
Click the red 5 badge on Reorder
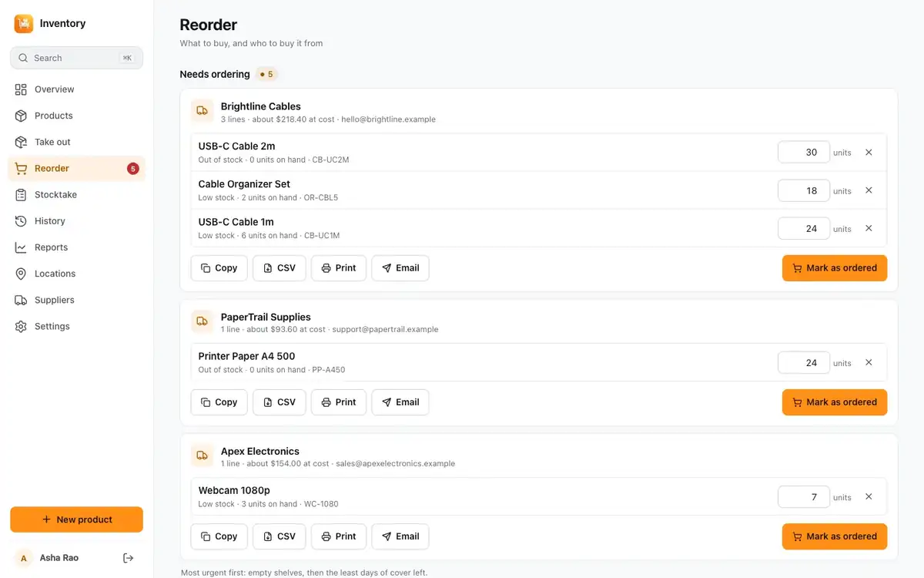coord(133,169)
